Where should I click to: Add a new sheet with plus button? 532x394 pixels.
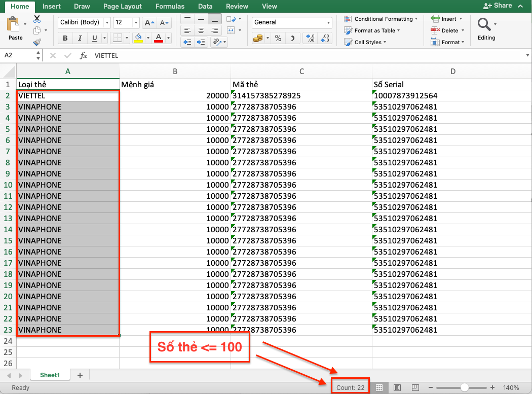click(80, 375)
